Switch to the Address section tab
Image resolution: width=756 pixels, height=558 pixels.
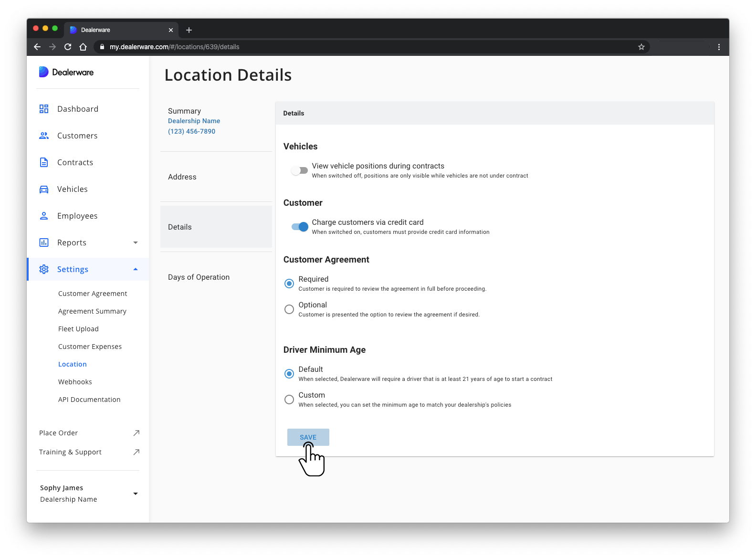(216, 177)
